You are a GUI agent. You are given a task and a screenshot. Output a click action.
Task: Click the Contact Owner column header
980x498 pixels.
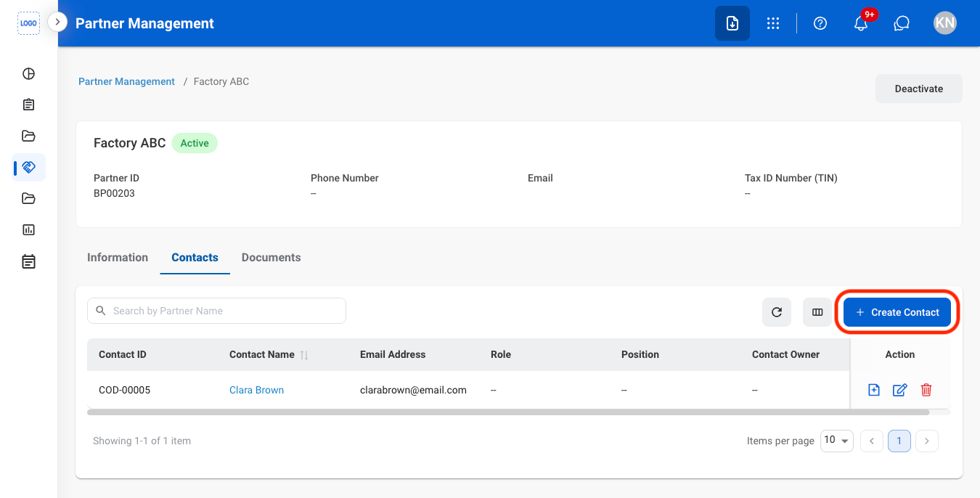coord(785,354)
